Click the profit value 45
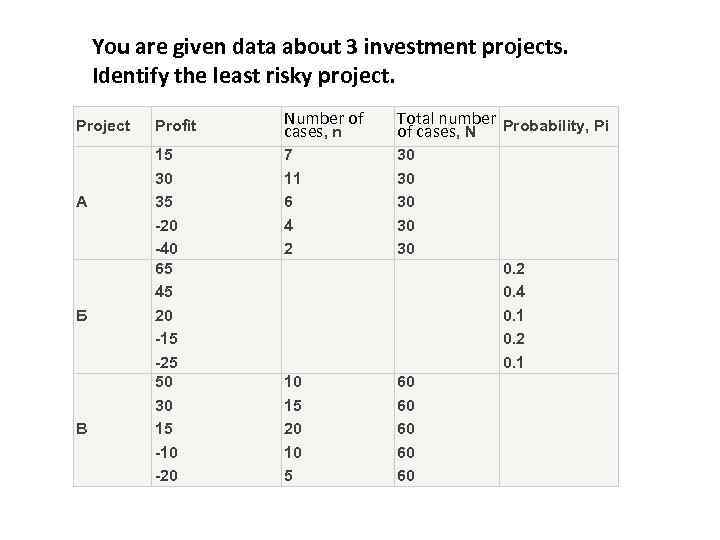 coord(163,293)
